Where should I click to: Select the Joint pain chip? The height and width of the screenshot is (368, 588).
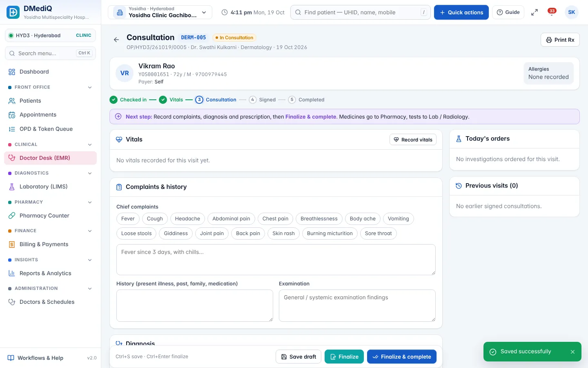pyautogui.click(x=212, y=233)
